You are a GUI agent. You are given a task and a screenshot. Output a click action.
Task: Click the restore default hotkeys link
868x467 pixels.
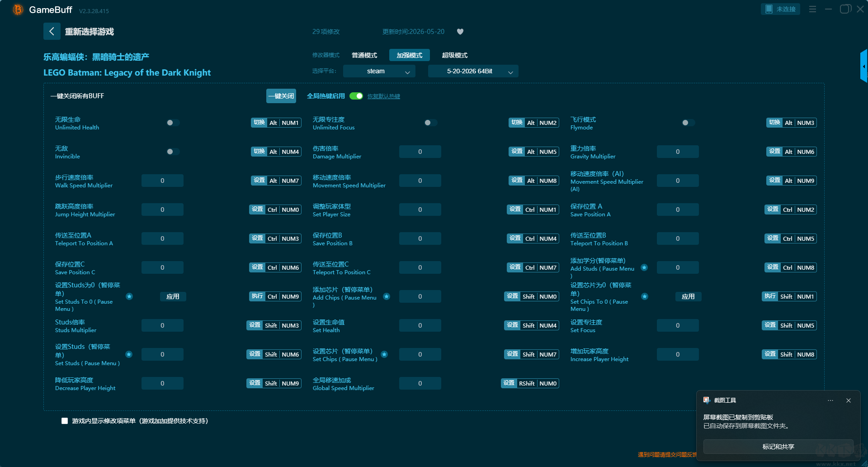tap(384, 96)
